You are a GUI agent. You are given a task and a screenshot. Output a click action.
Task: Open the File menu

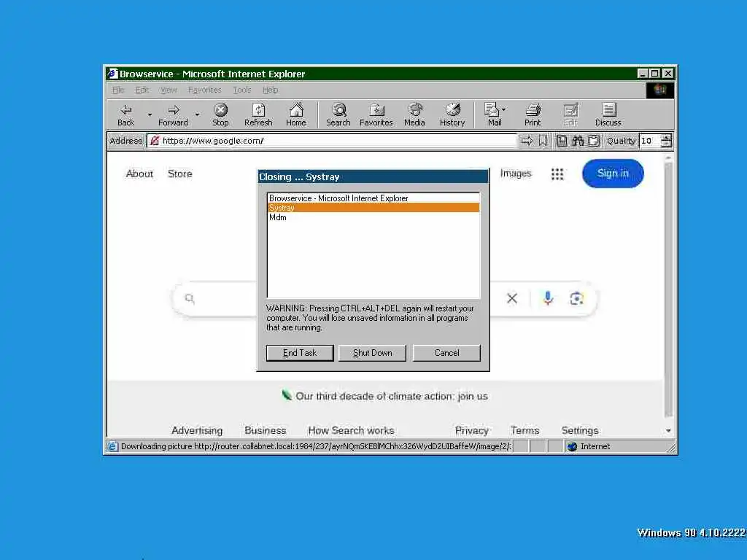click(117, 90)
